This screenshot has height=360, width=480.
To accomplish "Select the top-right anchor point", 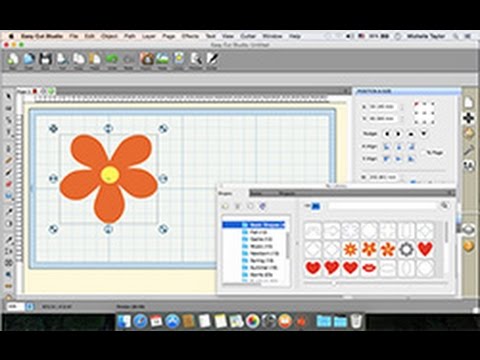I will point(433,104).
